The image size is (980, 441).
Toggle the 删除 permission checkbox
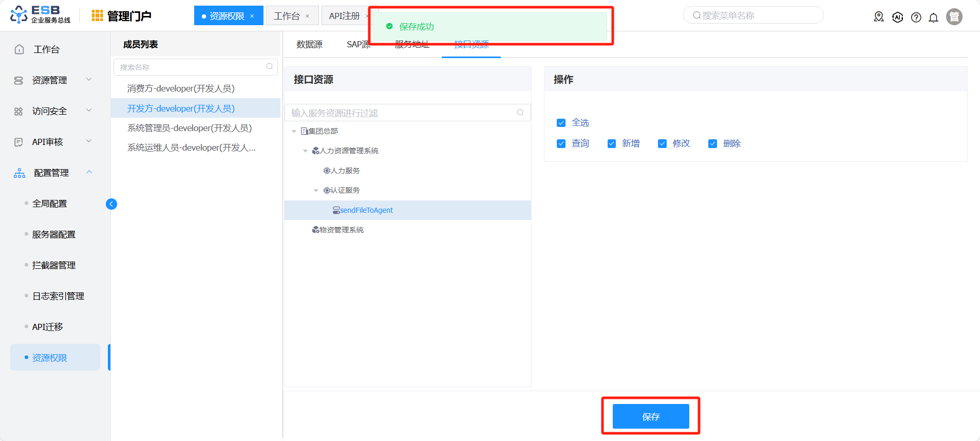coord(712,144)
